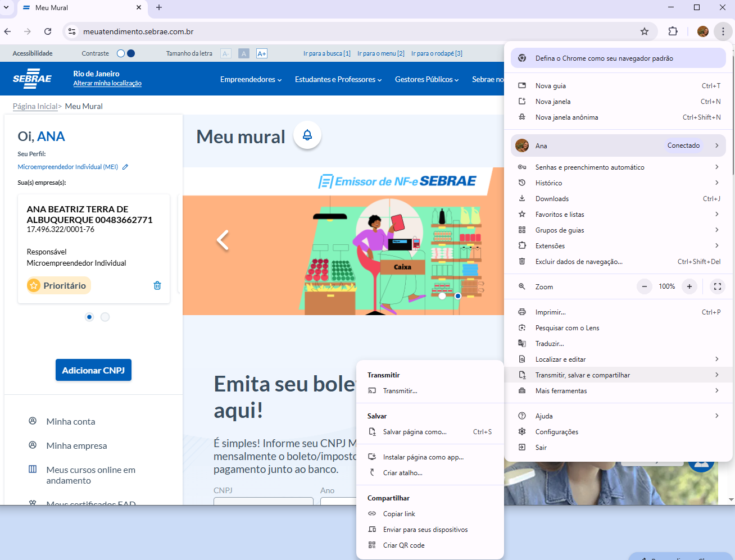Click the Transmitir cast icon
The height and width of the screenshot is (560, 735).
coord(372,390)
